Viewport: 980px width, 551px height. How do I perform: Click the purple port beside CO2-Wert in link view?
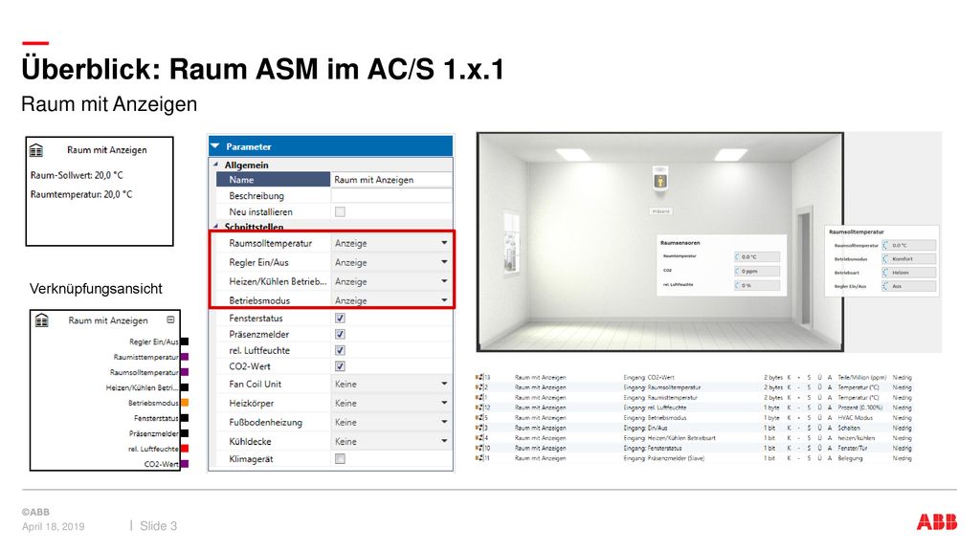click(x=185, y=464)
